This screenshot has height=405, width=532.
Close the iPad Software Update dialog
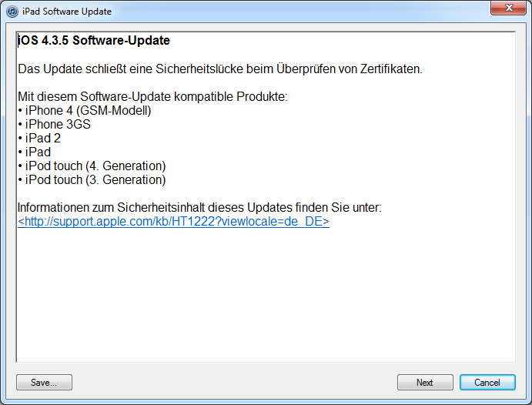coord(508,8)
